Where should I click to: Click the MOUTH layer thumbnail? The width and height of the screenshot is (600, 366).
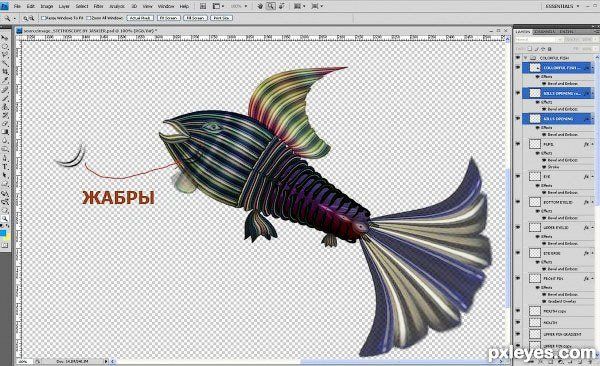535,323
